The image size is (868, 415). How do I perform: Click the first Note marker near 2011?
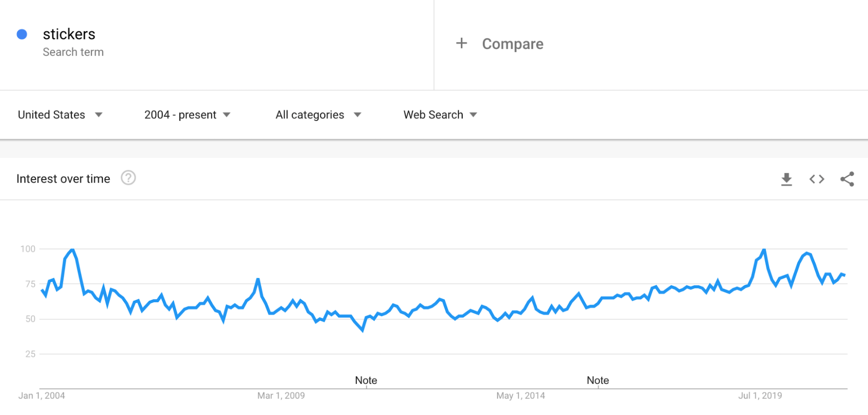tap(366, 380)
